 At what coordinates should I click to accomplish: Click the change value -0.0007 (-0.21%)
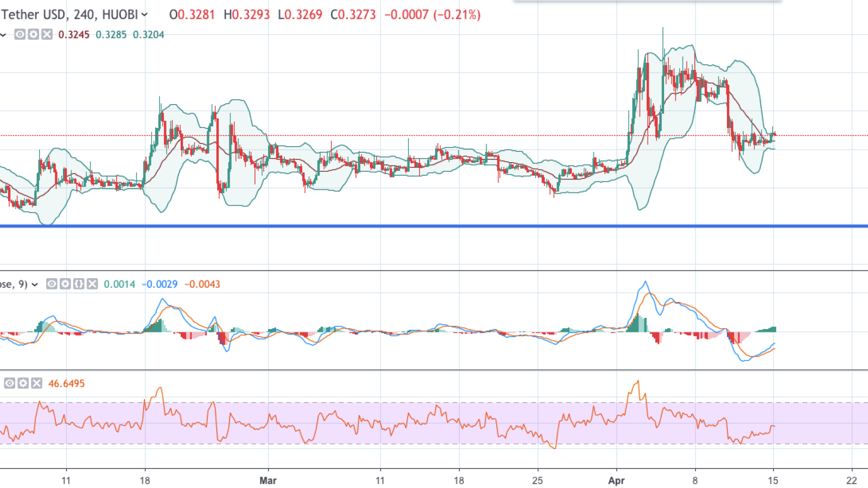coord(432,15)
